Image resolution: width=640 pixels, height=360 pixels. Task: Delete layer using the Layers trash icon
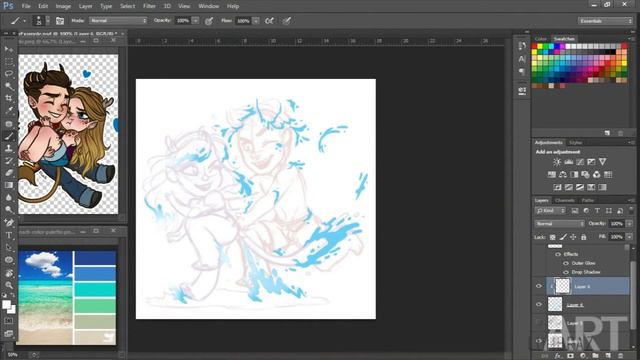621,356
